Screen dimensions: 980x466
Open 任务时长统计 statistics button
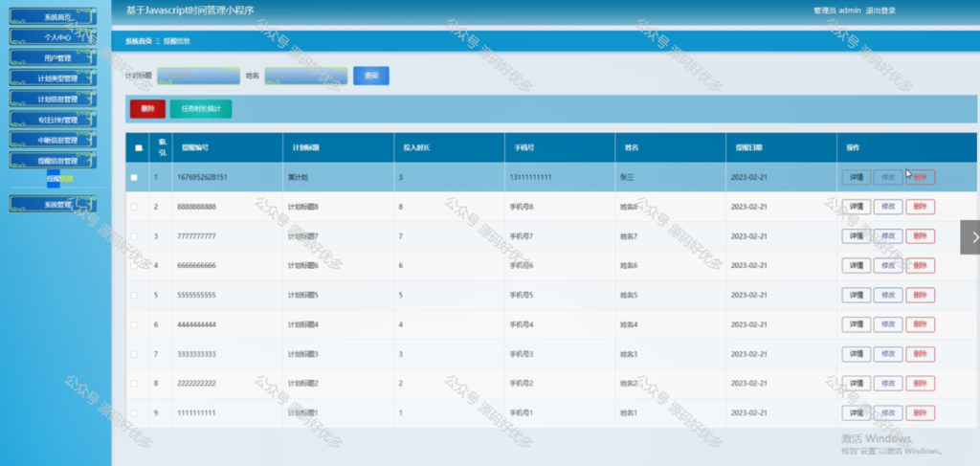(201, 109)
